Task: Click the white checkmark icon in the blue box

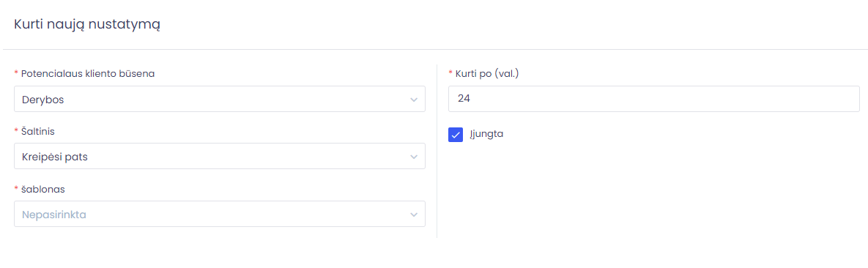Action: tap(456, 135)
